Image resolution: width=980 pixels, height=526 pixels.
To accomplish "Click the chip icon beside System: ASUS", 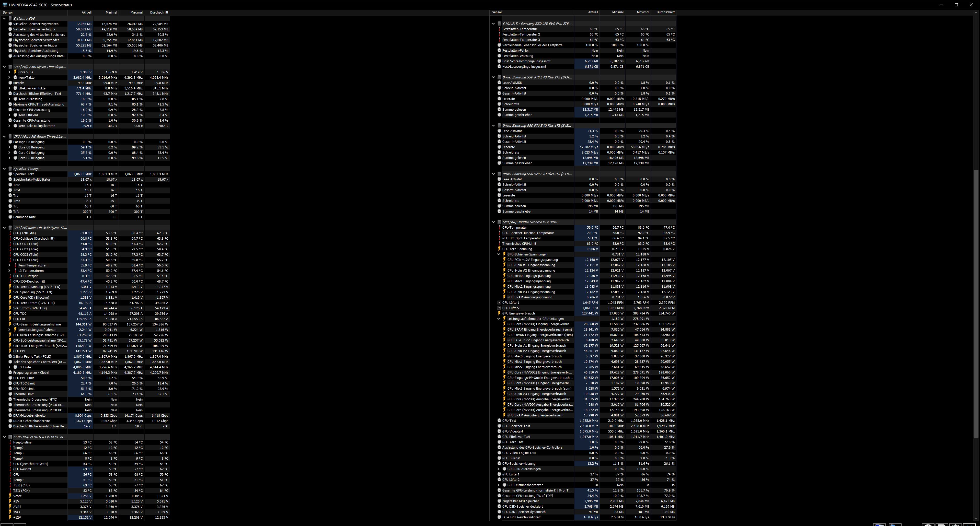I will 10,18.
